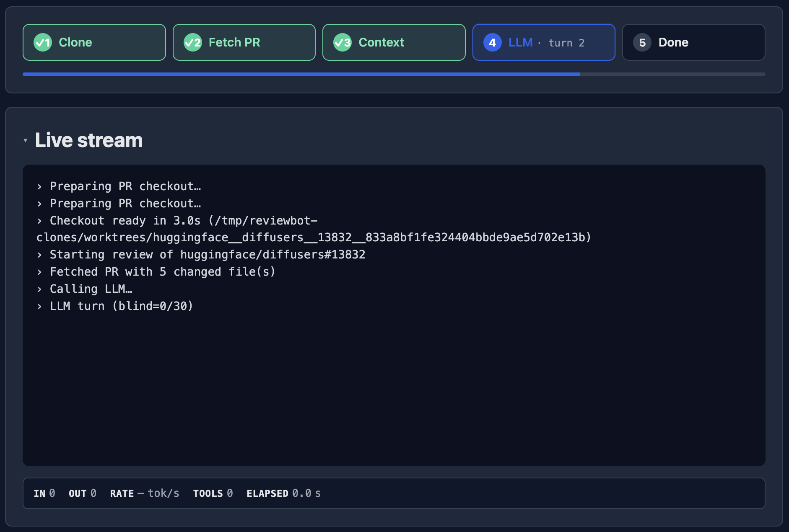Select the Done pipeline step
This screenshot has width=789, height=532.
[x=694, y=42]
